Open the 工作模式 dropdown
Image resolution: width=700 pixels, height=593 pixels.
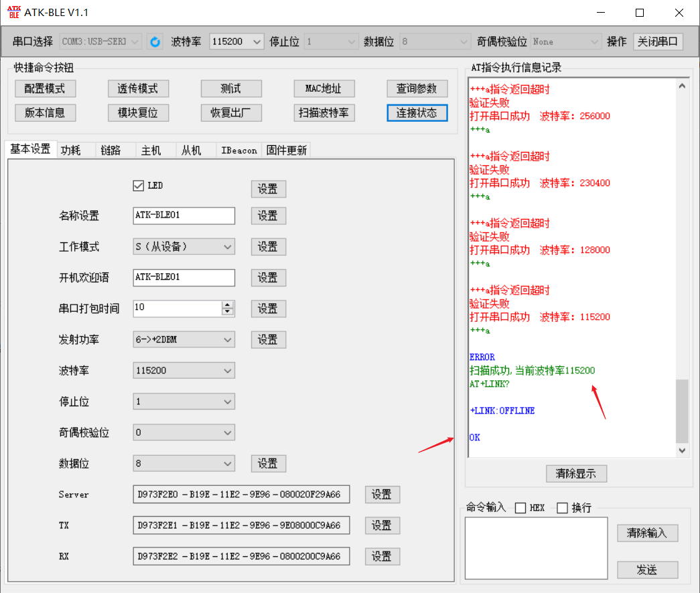[x=228, y=246]
